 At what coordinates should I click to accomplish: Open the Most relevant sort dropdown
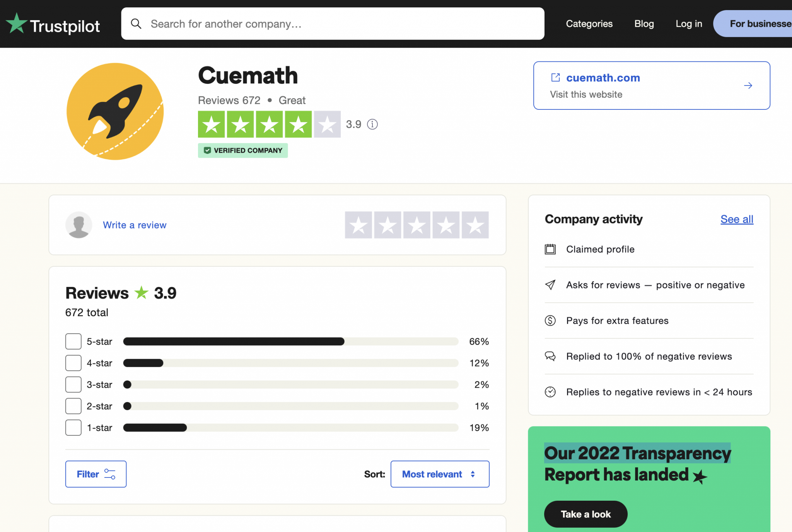440,474
